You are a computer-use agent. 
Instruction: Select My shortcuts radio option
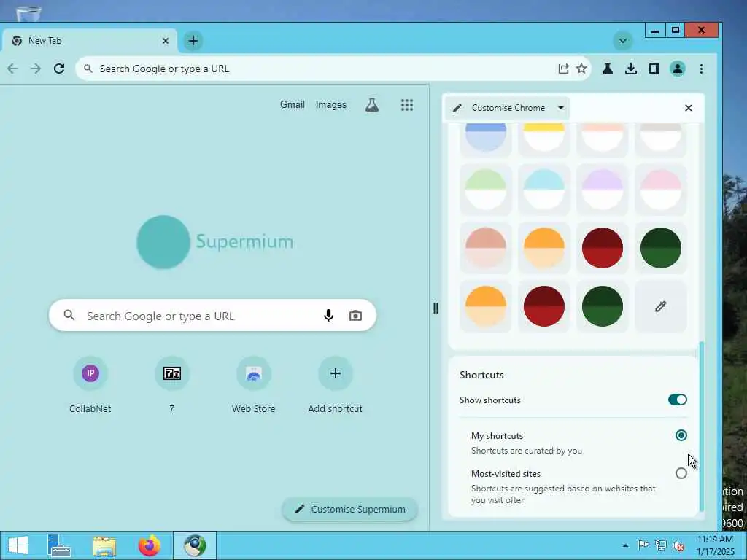pos(681,435)
